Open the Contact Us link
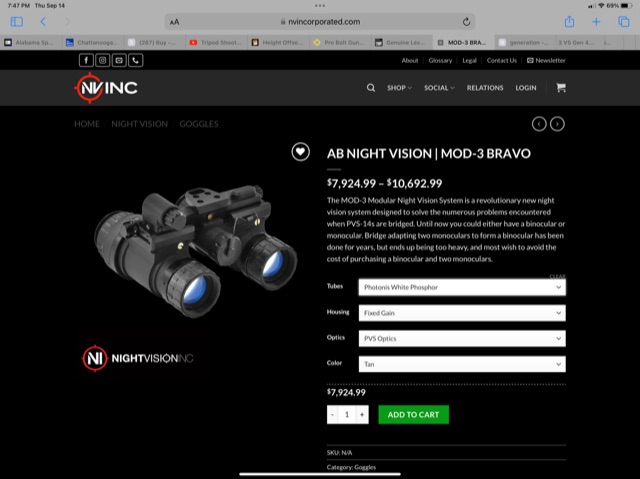 (502, 60)
